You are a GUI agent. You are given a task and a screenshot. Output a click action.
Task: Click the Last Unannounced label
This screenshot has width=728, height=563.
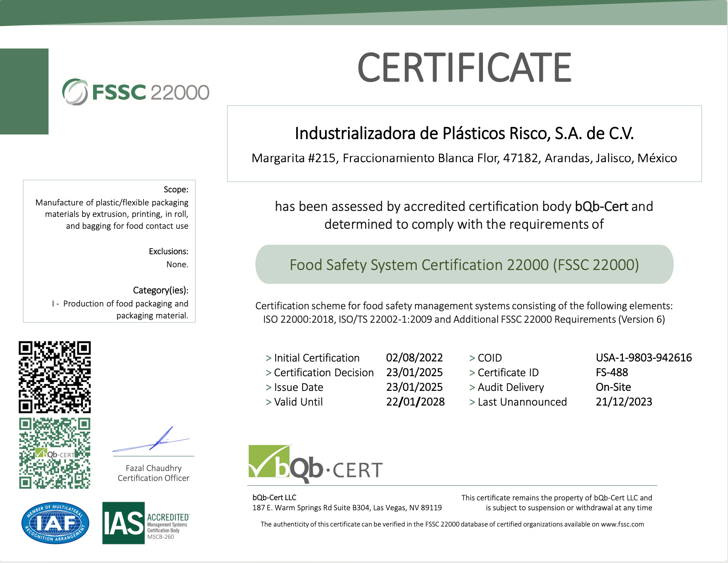[522, 402]
